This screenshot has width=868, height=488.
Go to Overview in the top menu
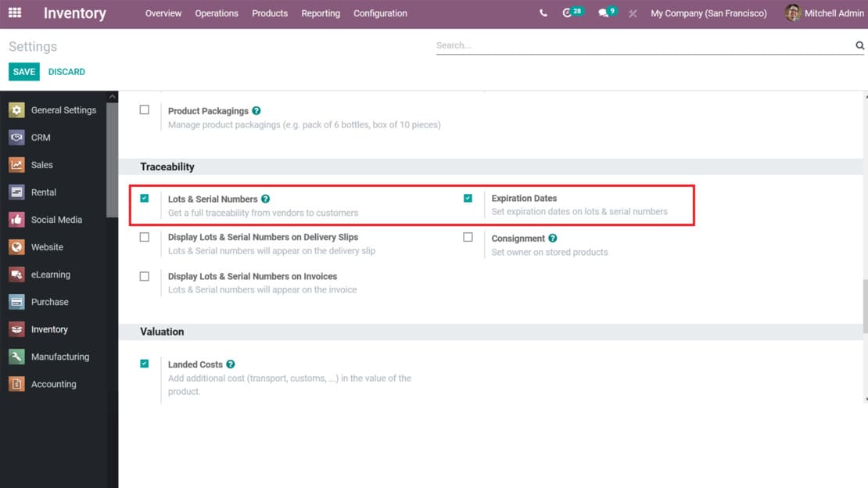tap(163, 13)
